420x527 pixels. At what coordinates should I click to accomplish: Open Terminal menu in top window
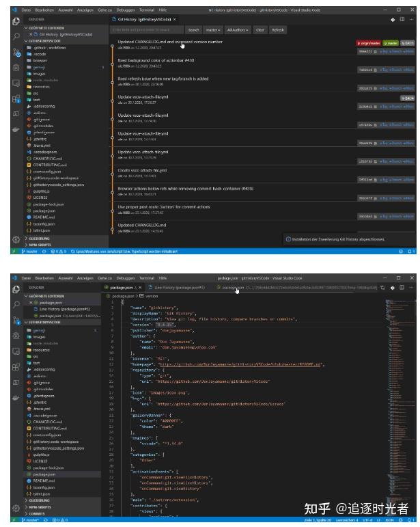click(147, 10)
